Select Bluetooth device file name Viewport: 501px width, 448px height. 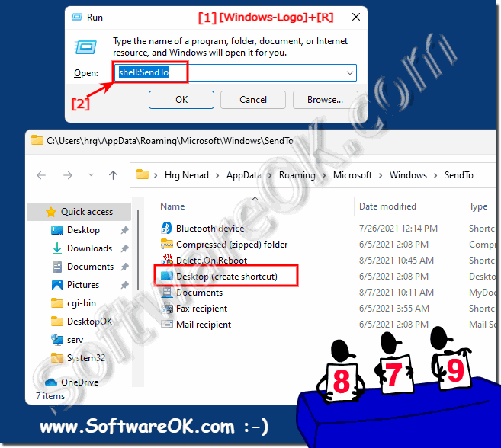[210, 229]
